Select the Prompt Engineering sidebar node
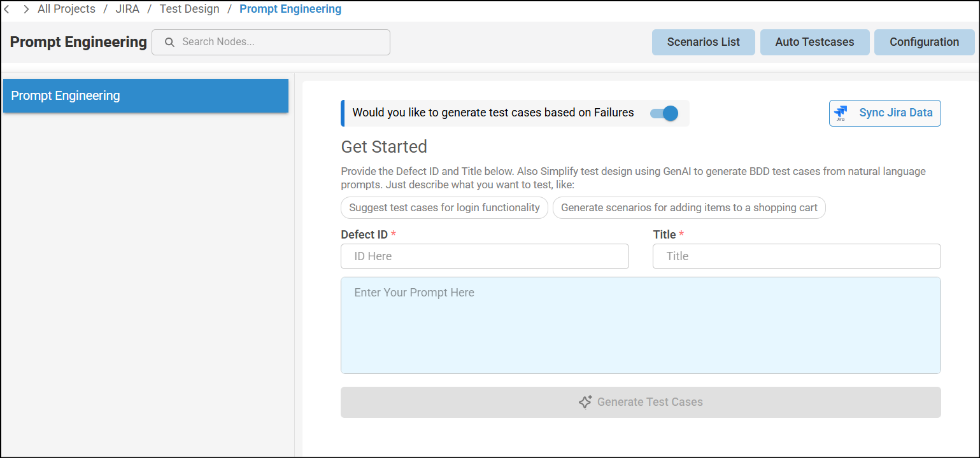This screenshot has width=980, height=458. click(146, 96)
